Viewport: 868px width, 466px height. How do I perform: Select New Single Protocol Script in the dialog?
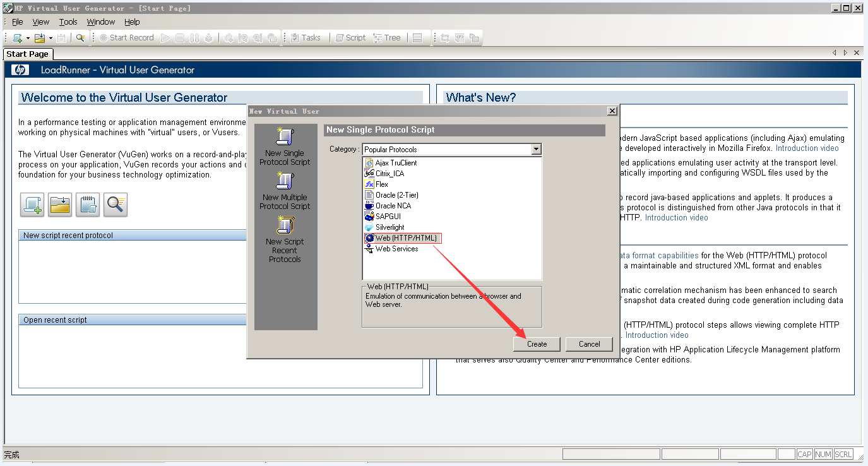pos(285,146)
